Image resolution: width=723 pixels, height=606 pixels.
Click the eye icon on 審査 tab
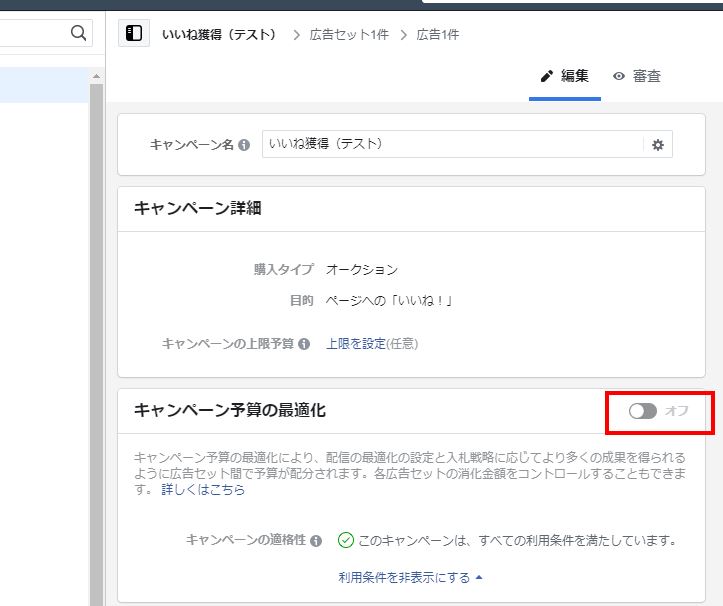(x=619, y=76)
